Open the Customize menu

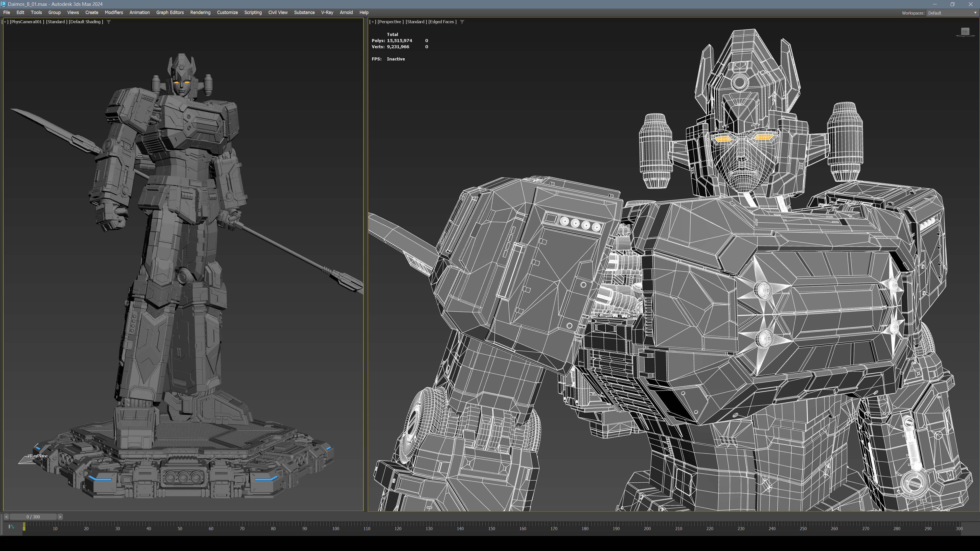[227, 12]
